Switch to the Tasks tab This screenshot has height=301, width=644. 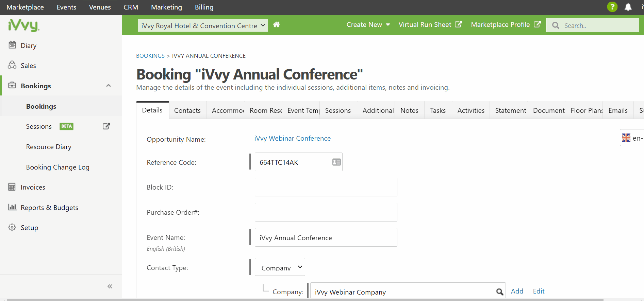point(438,110)
